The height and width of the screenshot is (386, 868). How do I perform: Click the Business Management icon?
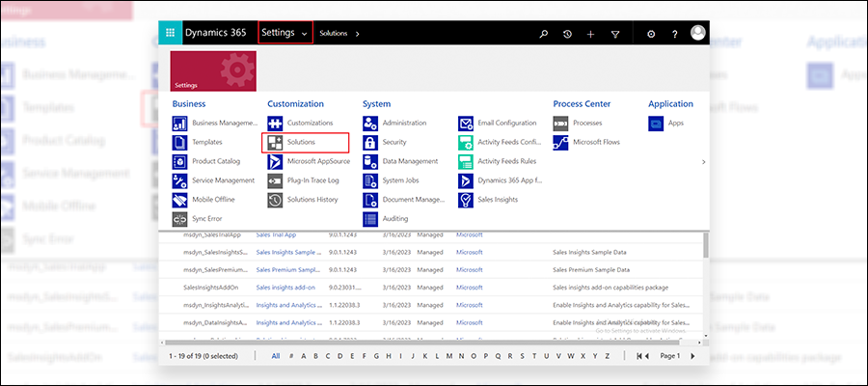click(x=180, y=124)
